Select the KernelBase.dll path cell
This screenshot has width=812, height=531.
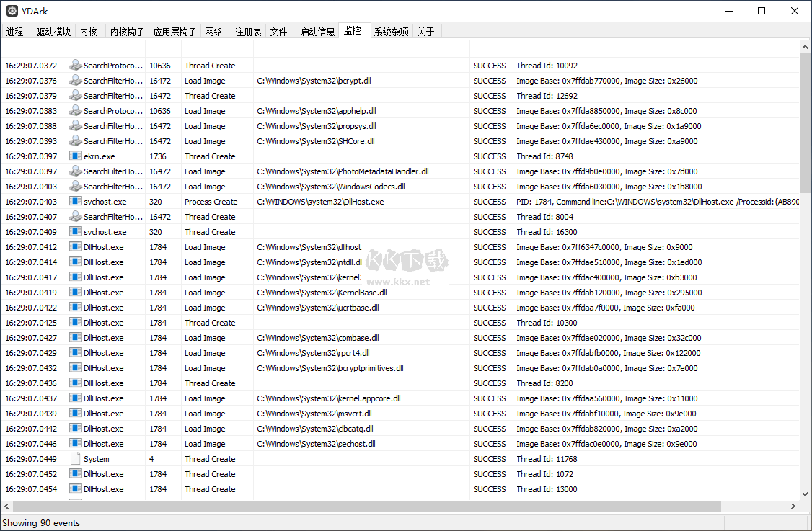[x=322, y=293]
